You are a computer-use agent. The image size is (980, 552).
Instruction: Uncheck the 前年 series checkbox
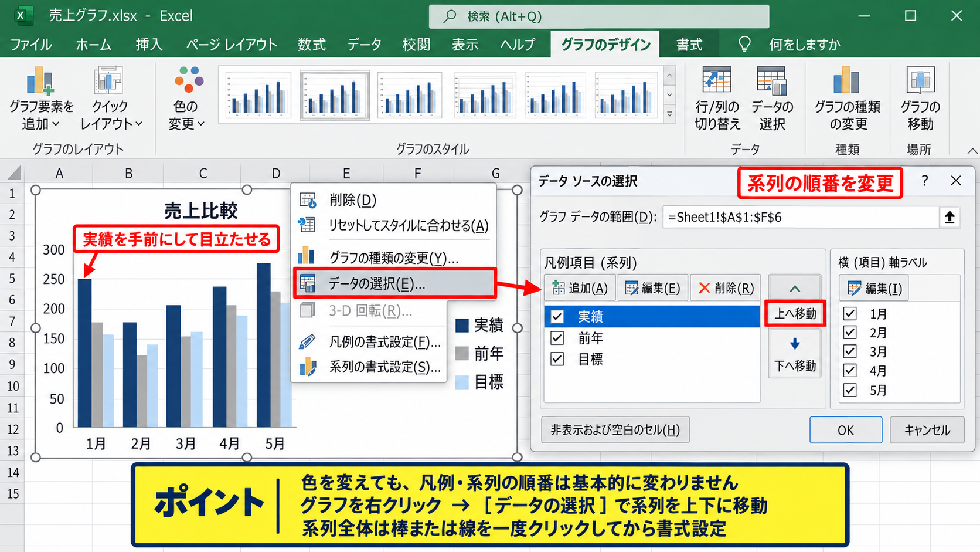coord(557,338)
